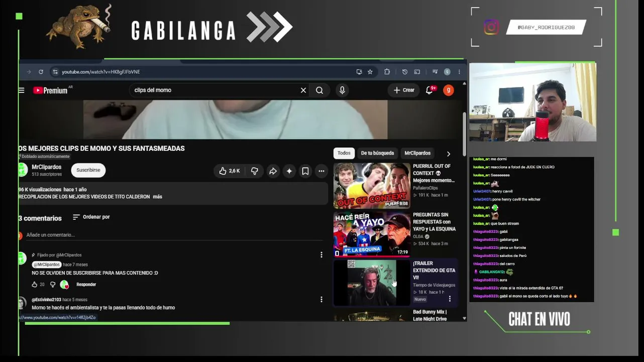The height and width of the screenshot is (362, 644).
Task: Open the browser three-dot menu
Action: point(459,72)
